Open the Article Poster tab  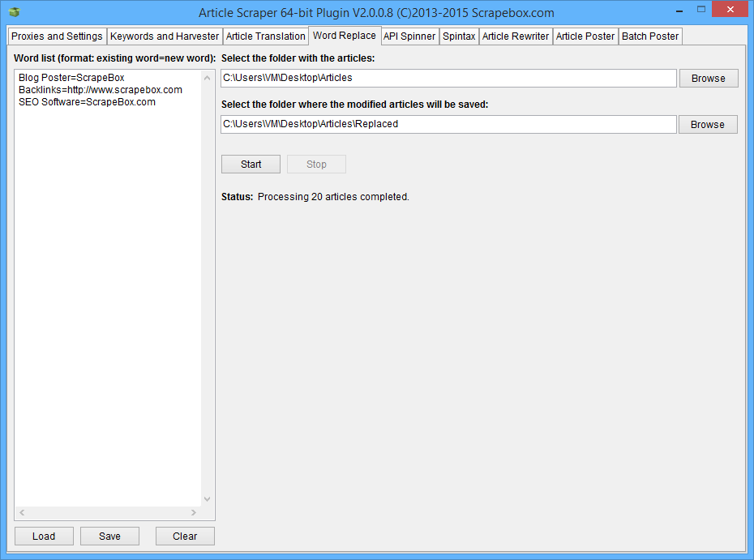[x=585, y=36]
